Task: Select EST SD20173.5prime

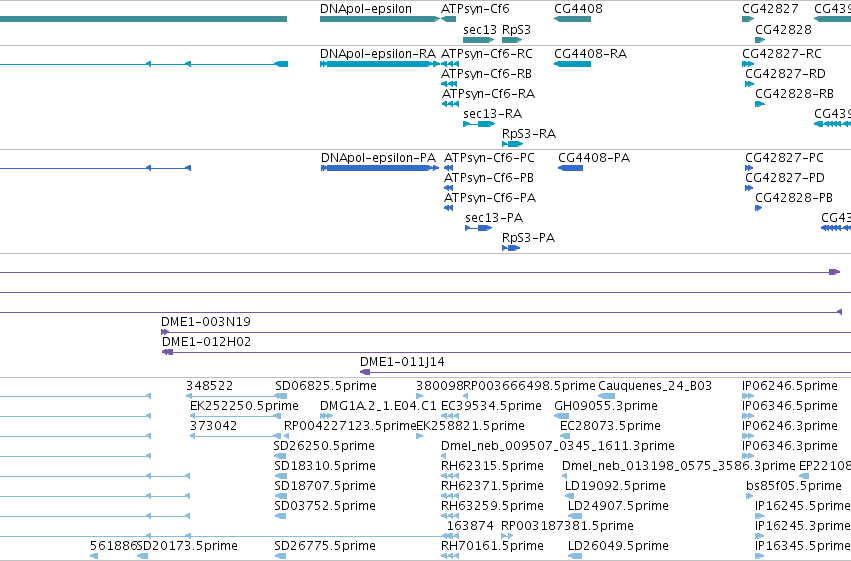Action: tap(187, 546)
